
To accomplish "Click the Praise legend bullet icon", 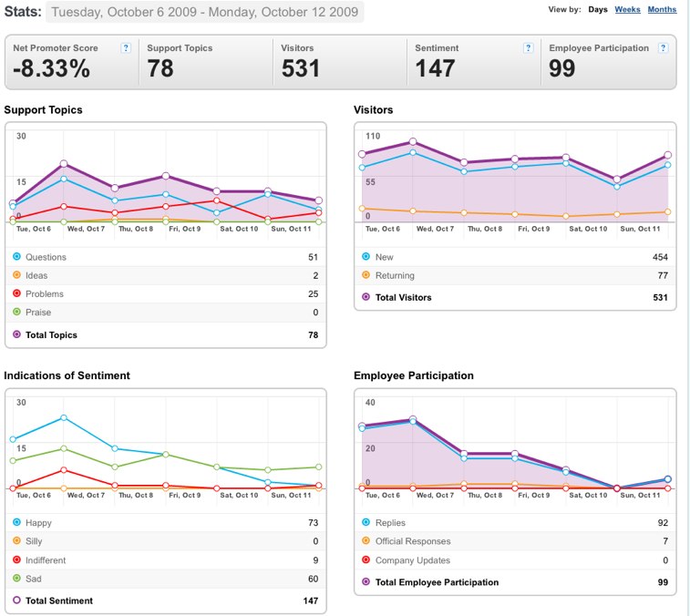I will (x=16, y=312).
